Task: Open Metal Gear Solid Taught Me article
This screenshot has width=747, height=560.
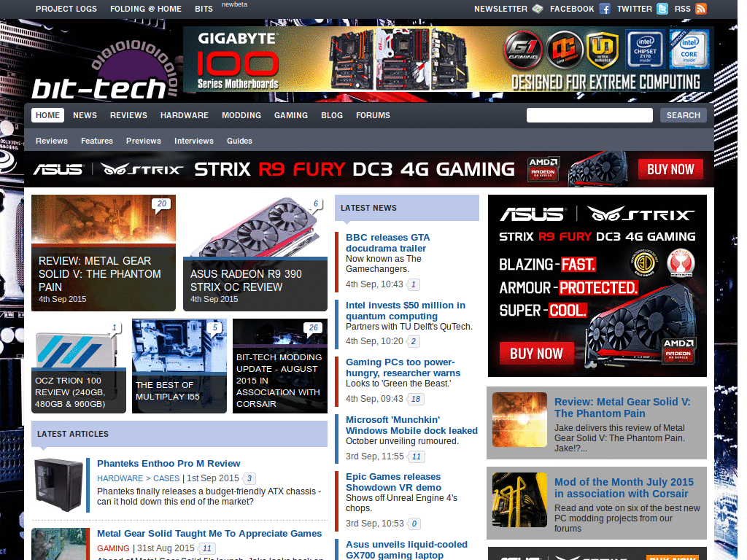Action: pos(209,533)
